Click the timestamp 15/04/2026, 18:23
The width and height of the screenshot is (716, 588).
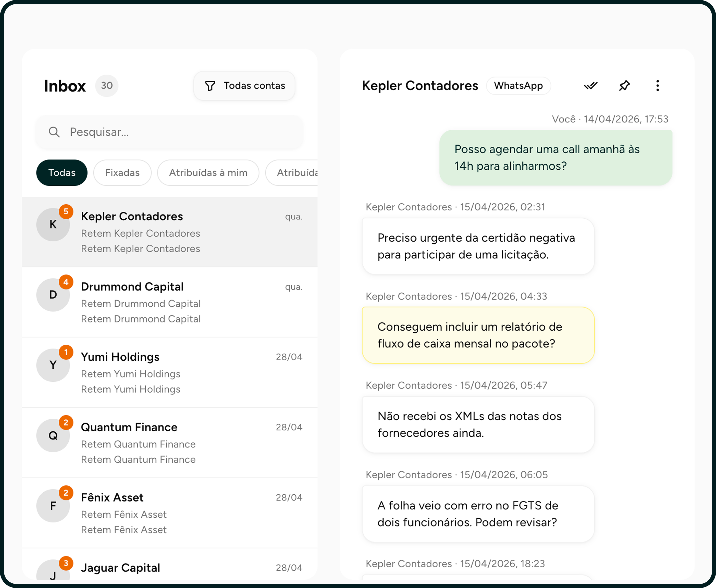(502, 564)
